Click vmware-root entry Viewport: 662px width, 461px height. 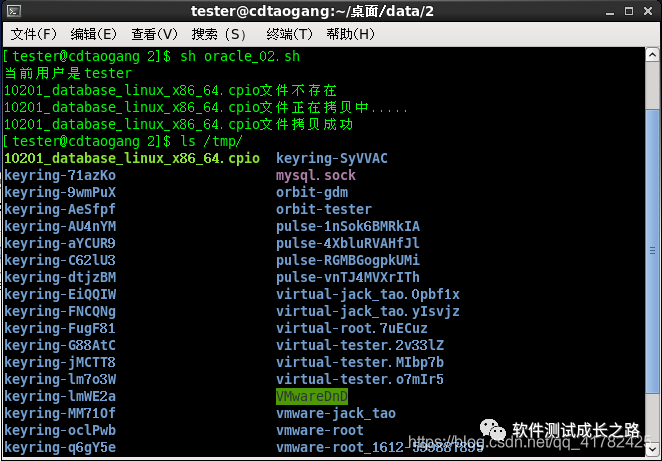[320, 430]
